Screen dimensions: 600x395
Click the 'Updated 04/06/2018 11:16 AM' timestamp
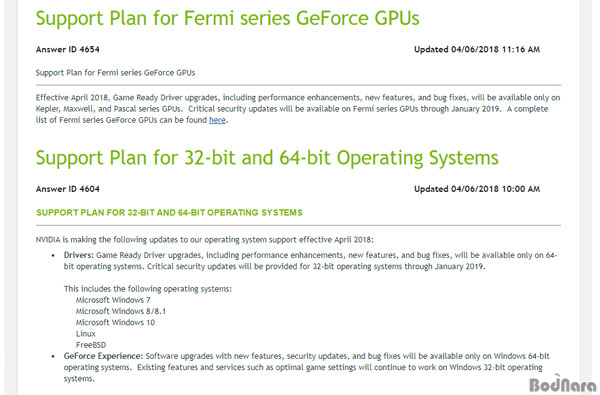(477, 49)
